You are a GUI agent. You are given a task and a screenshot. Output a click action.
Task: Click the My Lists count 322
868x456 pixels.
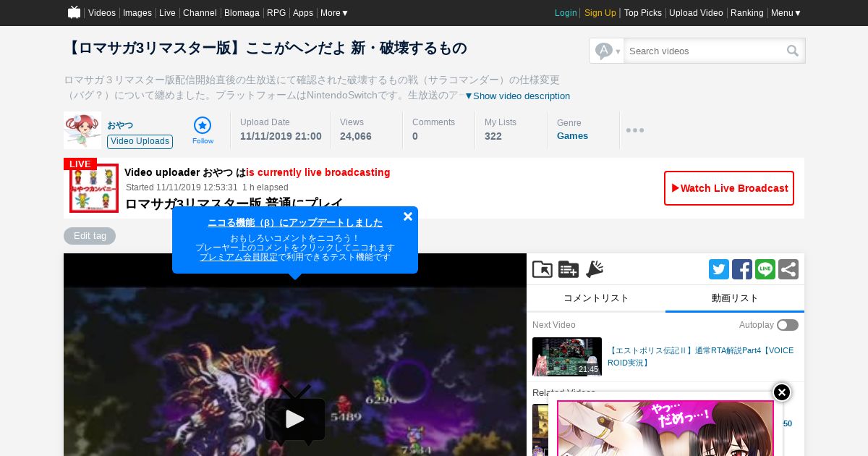pos(493,136)
